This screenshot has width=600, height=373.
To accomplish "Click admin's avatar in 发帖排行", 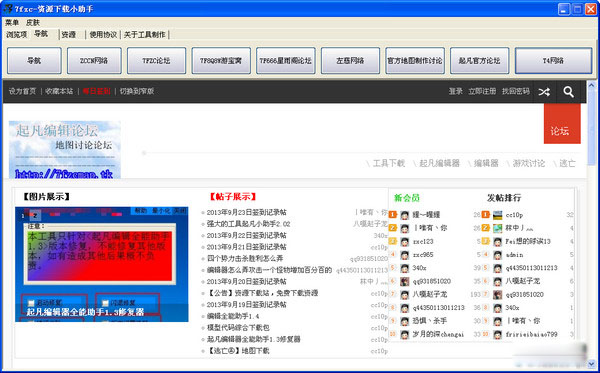I will click(x=497, y=255).
